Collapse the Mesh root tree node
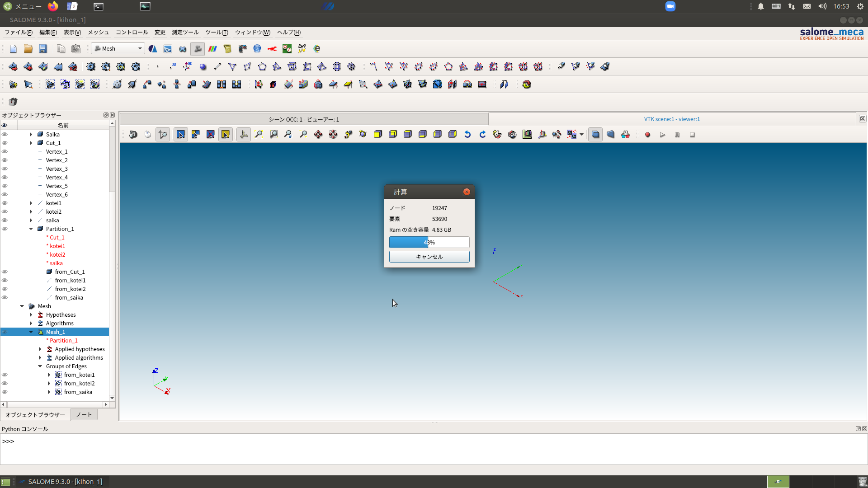The image size is (868, 488). pos(22,306)
